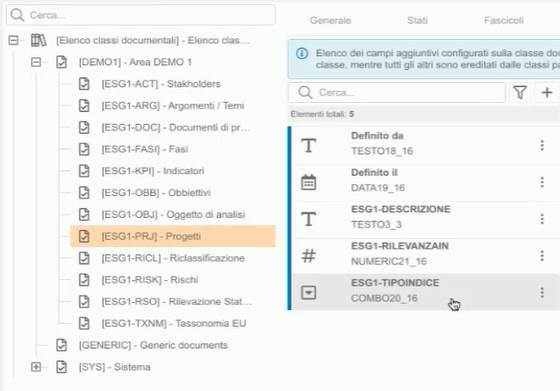The image size is (560, 391).
Task: Select ESG1-KPI Indicatori class
Action: (153, 171)
